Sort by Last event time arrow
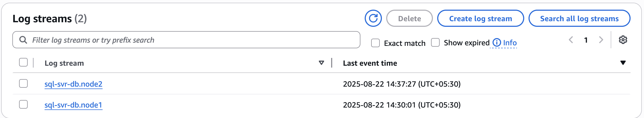The width and height of the screenshot is (644, 118). click(623, 63)
